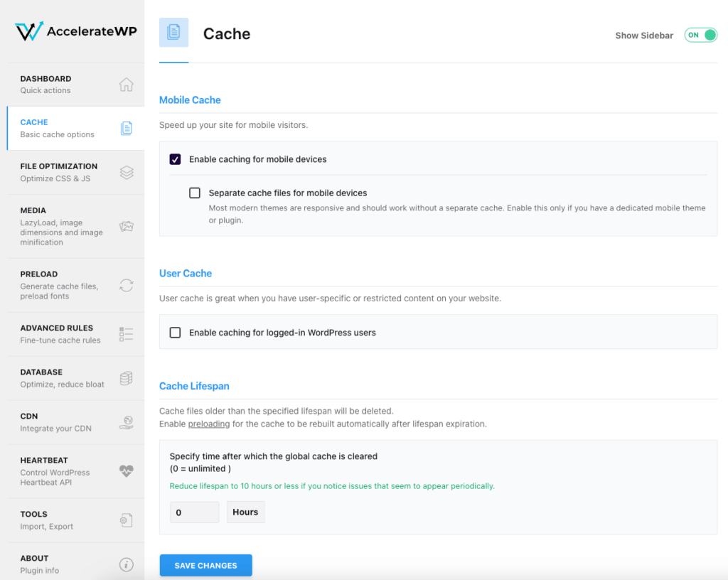Screen dimensions: 728x580
Task: Turn off the Show Sidebar toggle
Action: tap(700, 34)
